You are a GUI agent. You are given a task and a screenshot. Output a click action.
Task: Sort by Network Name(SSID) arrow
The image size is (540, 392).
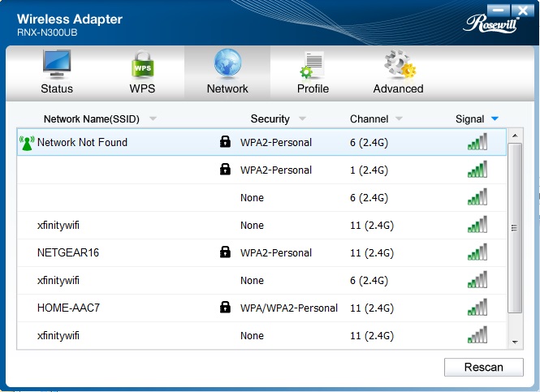point(153,118)
